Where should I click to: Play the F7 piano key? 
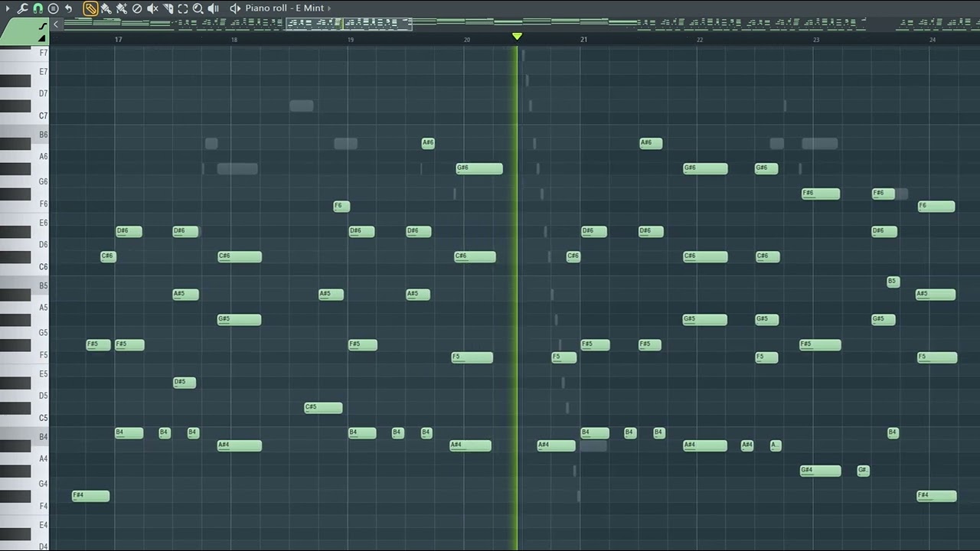24,53
